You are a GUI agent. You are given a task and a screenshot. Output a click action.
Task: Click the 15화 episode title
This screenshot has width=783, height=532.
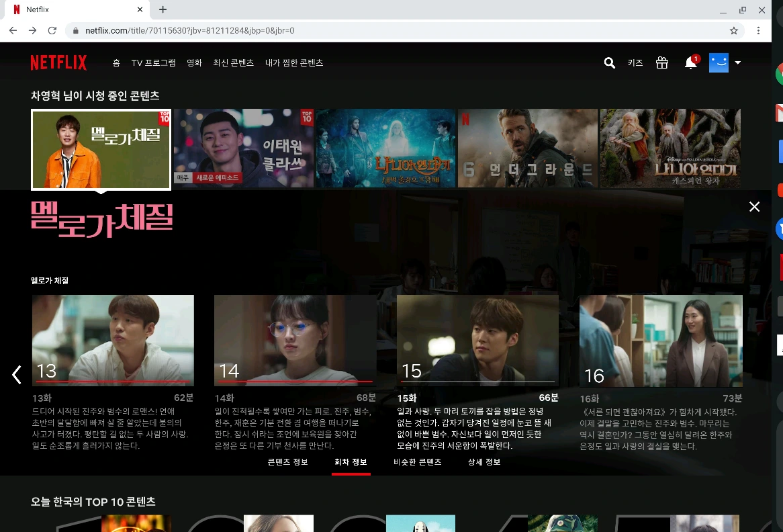tap(407, 398)
